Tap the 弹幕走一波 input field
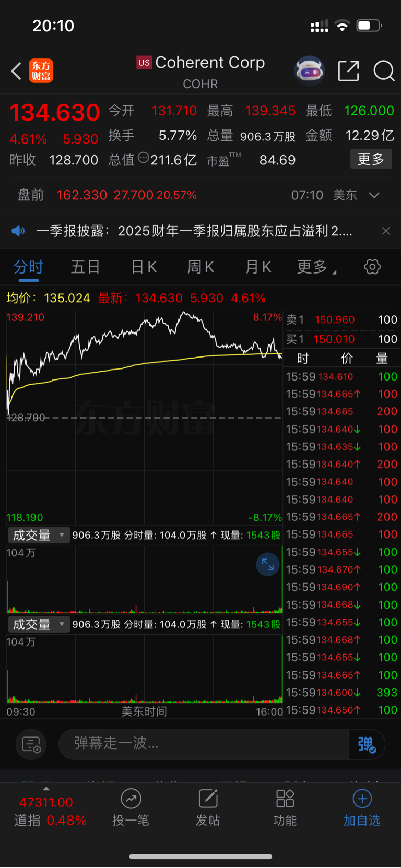Screen dimensions: 401x868 click(x=204, y=744)
